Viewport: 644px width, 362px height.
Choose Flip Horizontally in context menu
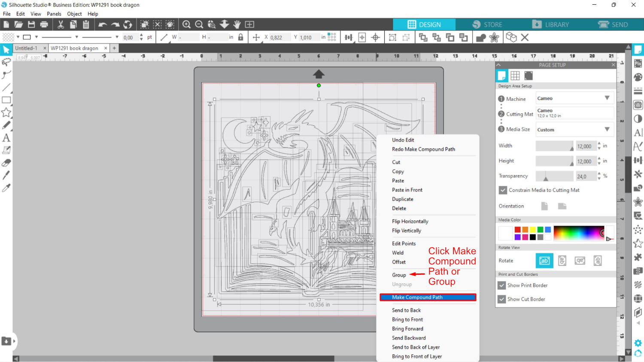pyautogui.click(x=410, y=221)
